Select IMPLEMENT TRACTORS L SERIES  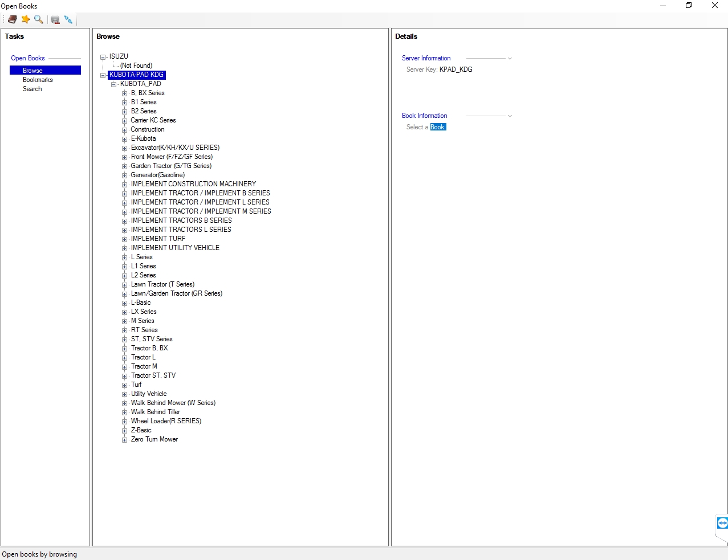pyautogui.click(x=181, y=230)
